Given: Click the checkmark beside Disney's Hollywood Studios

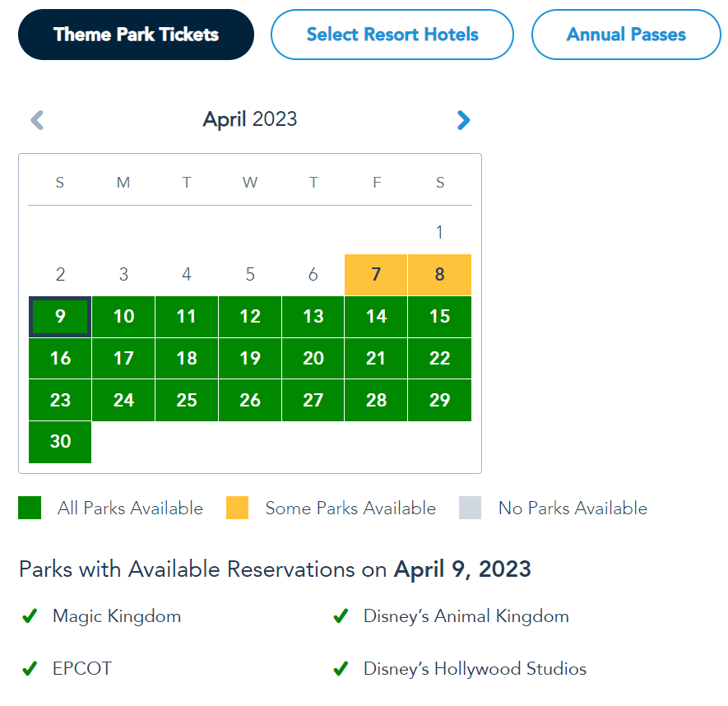Looking at the screenshot, I should tap(341, 669).
